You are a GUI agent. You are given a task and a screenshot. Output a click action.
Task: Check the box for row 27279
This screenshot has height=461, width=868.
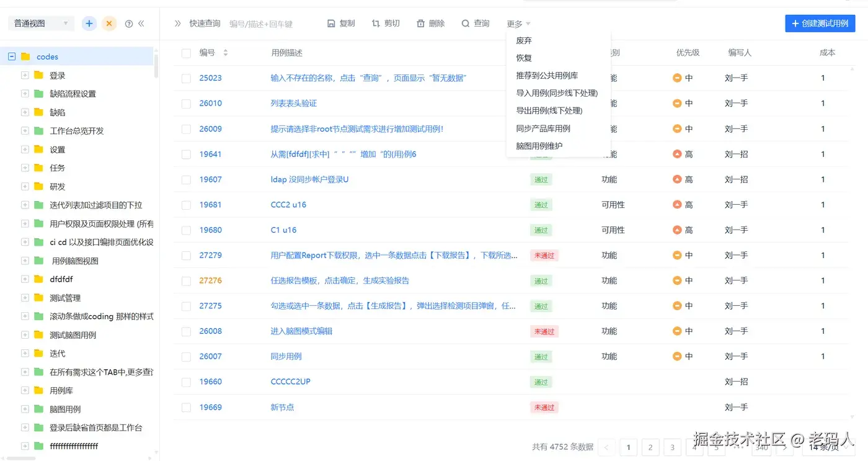(x=186, y=256)
